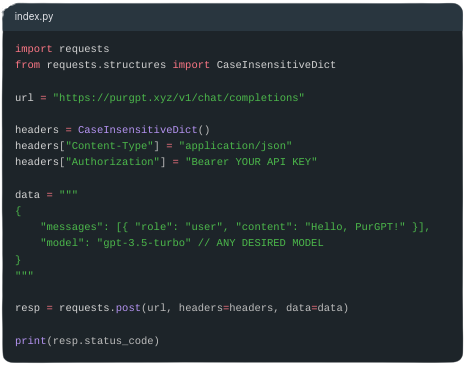This screenshot has height=372, width=469.
Task: Click resp.status_code inside print
Action: point(103,341)
